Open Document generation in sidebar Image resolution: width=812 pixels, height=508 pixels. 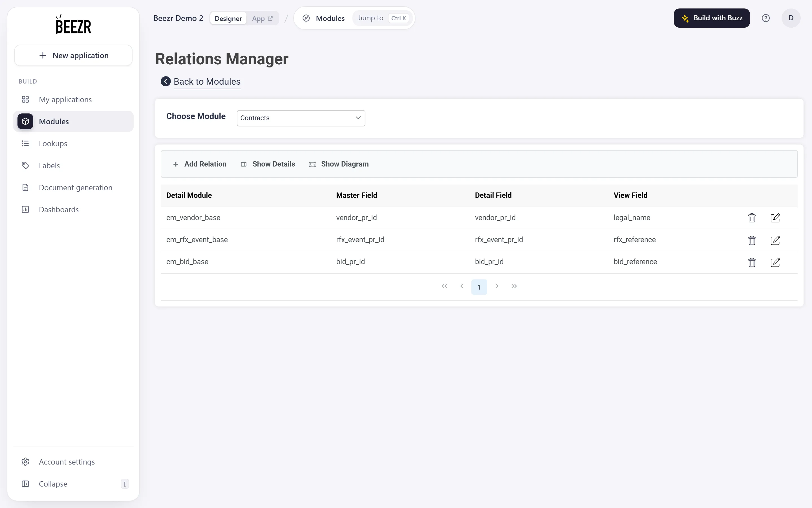[x=73, y=187]
